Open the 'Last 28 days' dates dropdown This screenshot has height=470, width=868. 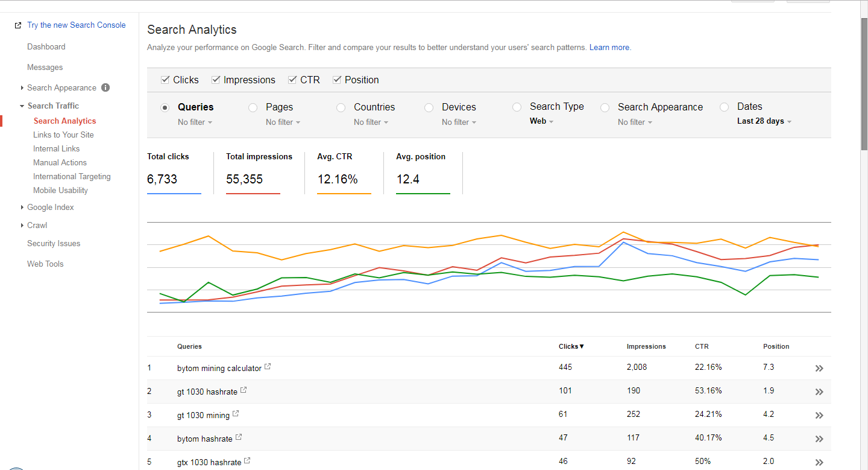tap(764, 121)
